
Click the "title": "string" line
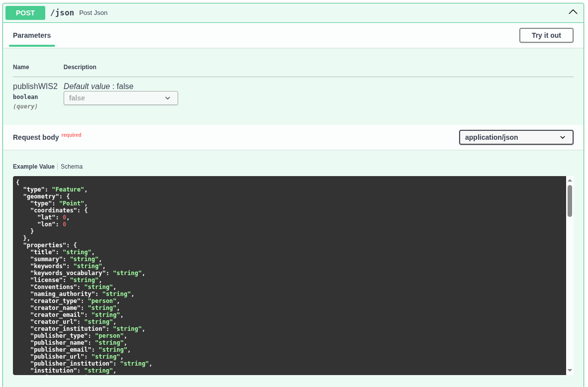click(62, 252)
